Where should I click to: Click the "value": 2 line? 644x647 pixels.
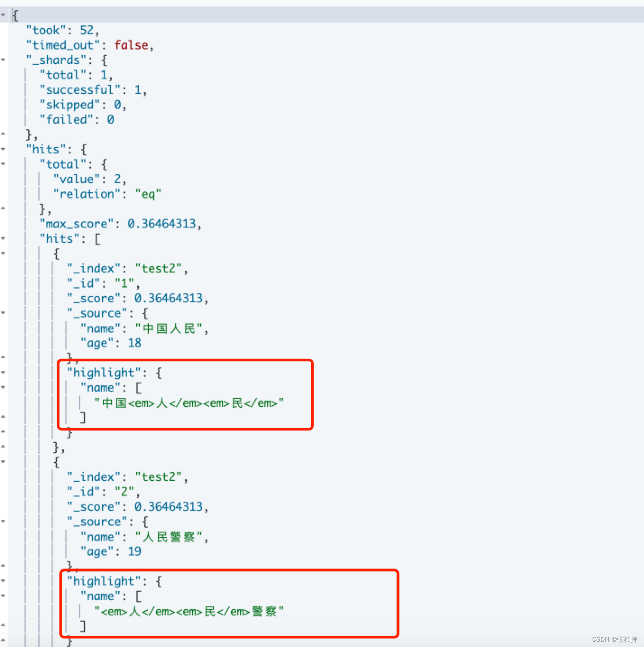[89, 179]
